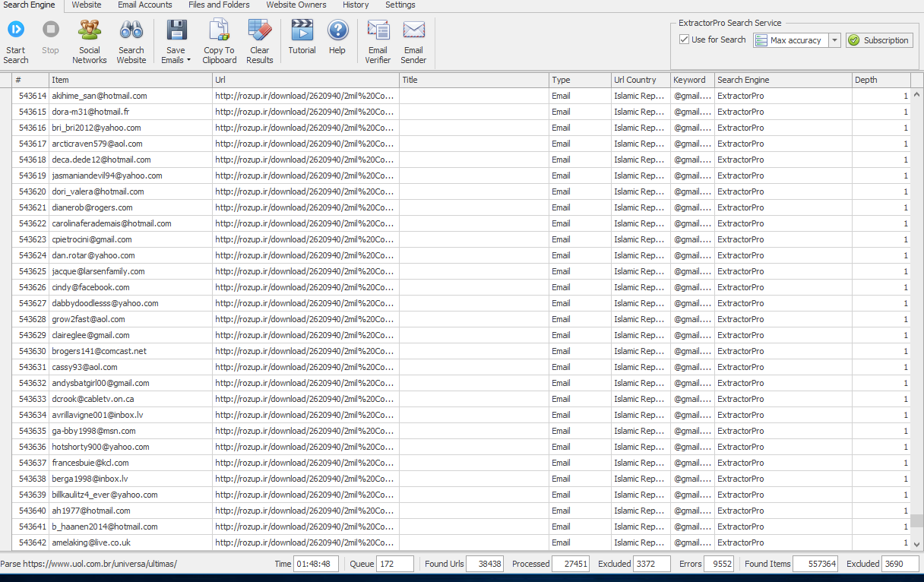Select row arcticraven579@aol.com
This screenshot has width=924, height=582.
point(462,144)
